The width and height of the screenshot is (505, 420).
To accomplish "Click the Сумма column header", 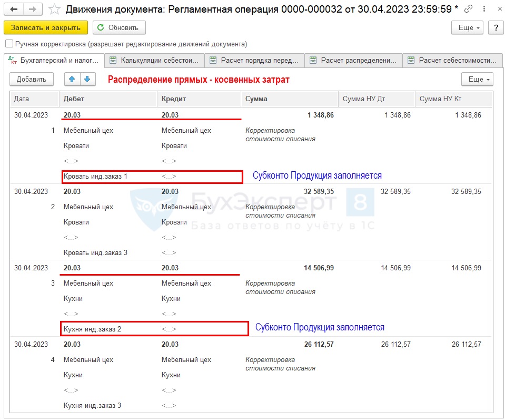I will (x=290, y=99).
